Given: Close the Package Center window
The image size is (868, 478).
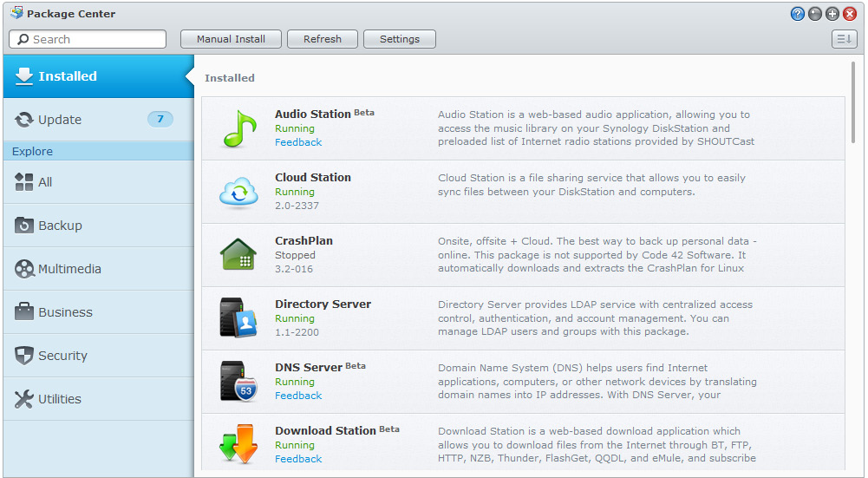Looking at the screenshot, I should [x=850, y=14].
